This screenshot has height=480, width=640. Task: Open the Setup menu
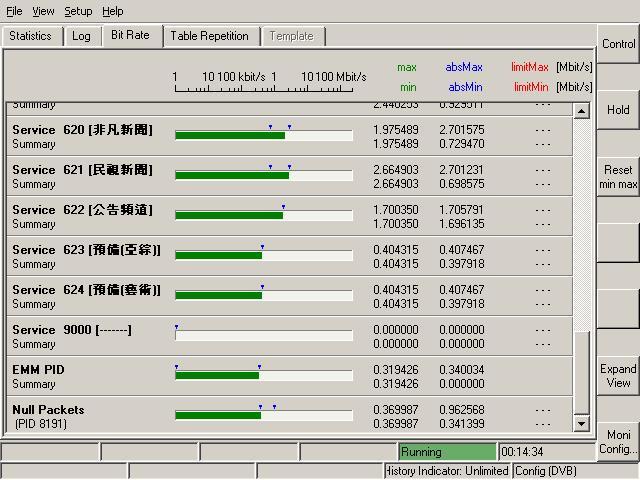[78, 11]
